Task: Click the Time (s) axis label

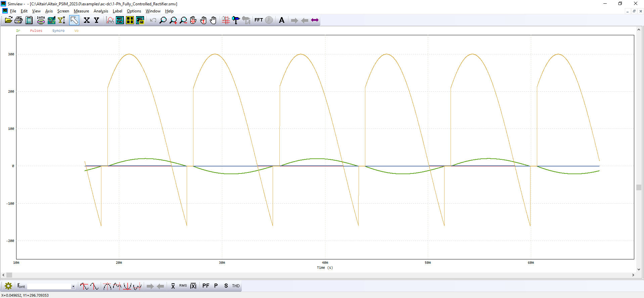Action: pos(325,268)
